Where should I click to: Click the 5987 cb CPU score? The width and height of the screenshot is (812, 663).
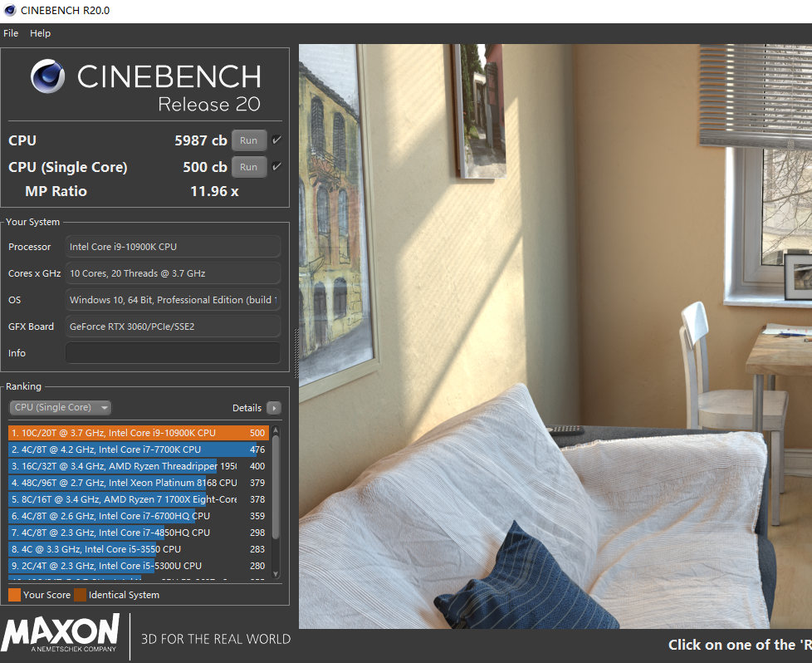200,140
